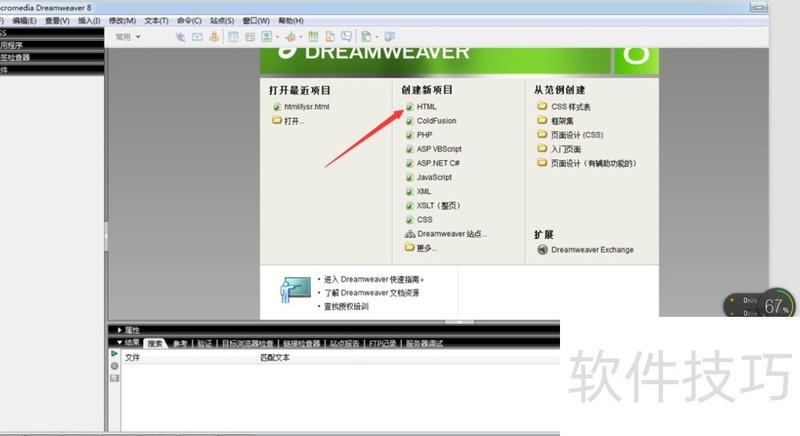This screenshot has width=800, height=436.
Task: Switch to the 站点报告 tab
Action: 344,343
